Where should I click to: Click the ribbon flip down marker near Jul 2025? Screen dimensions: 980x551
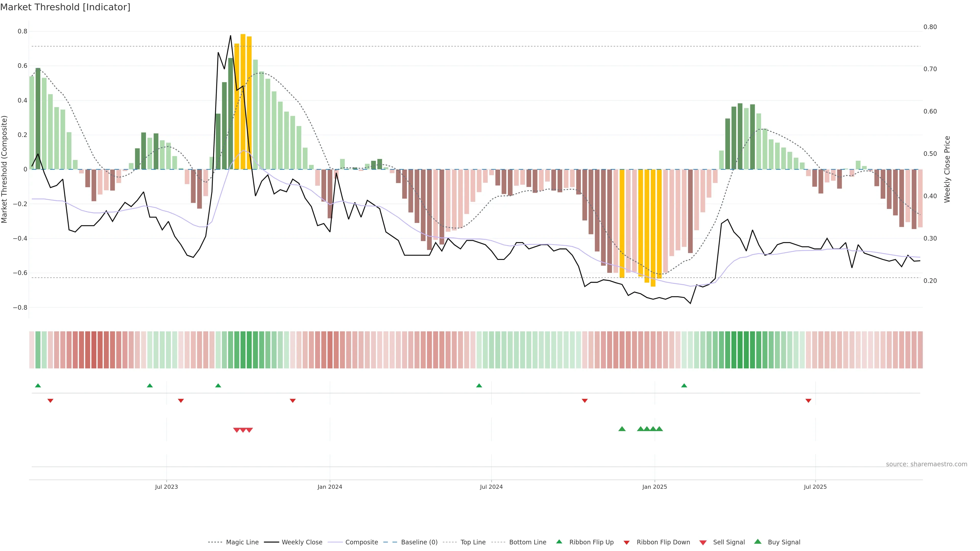coord(808,400)
